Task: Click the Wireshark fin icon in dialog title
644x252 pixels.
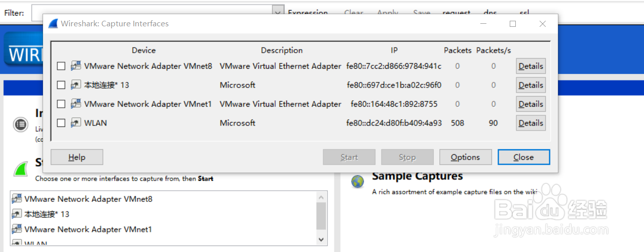Action: click(53, 24)
